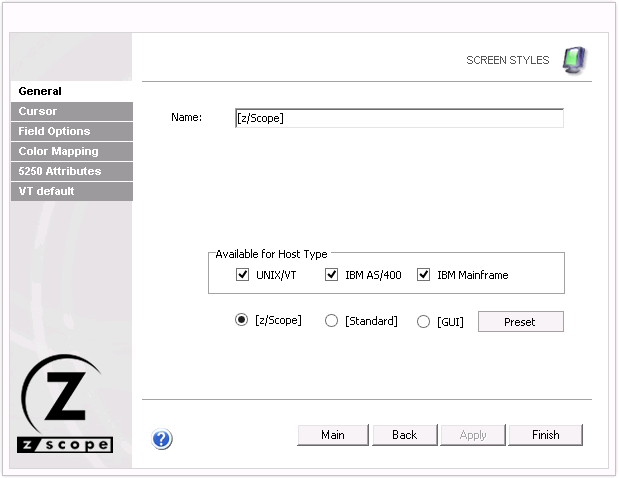Select the [z/Scope] preset radio button

click(x=241, y=321)
